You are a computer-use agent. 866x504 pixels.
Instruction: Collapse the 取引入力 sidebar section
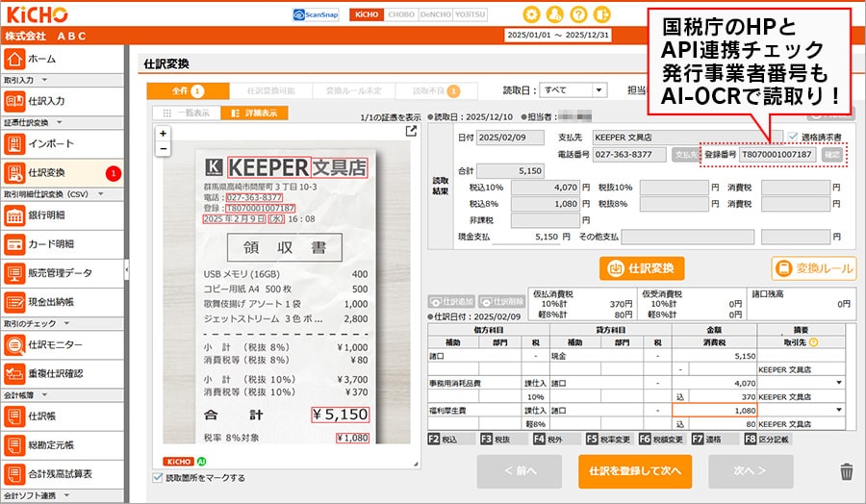(x=45, y=80)
